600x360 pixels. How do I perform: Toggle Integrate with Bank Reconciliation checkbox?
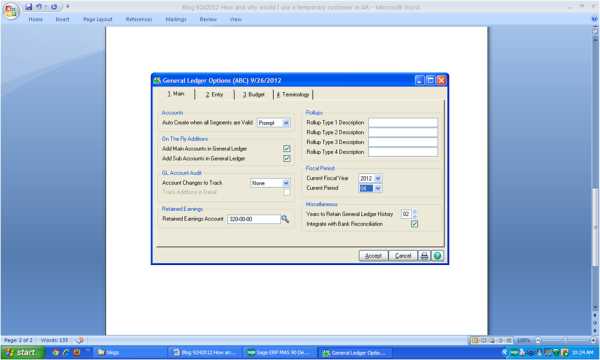click(x=414, y=224)
